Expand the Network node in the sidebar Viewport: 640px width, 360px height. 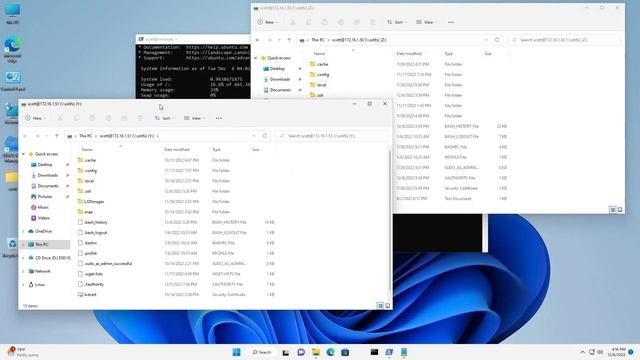[24, 271]
